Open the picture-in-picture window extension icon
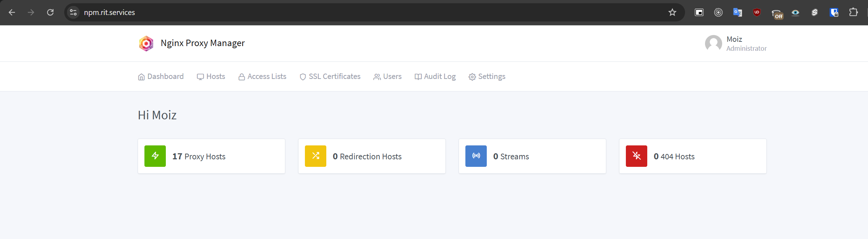This screenshot has width=868, height=239. (x=699, y=13)
